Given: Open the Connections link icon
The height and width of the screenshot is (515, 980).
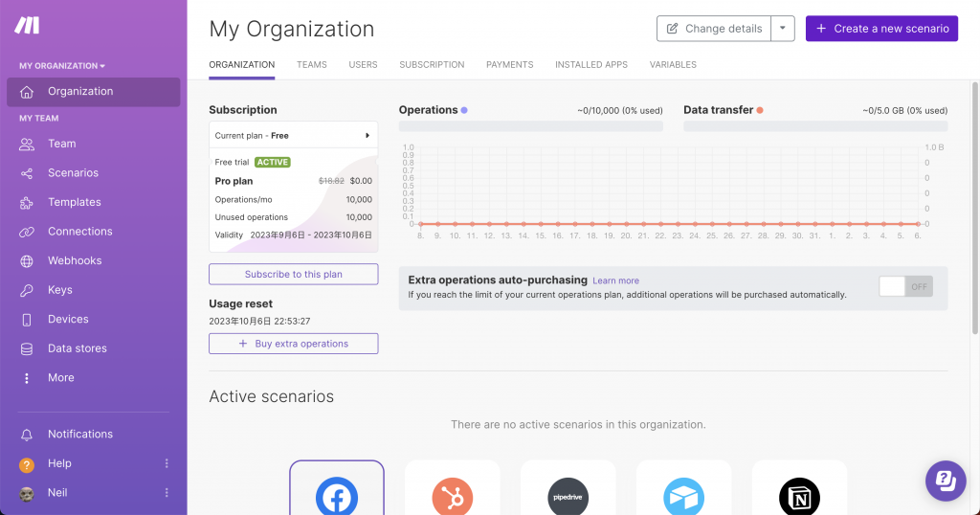Looking at the screenshot, I should (26, 232).
